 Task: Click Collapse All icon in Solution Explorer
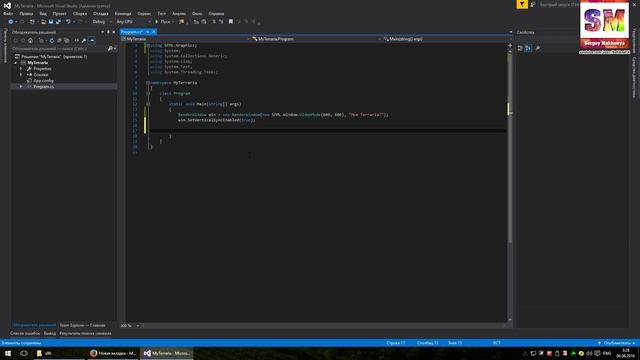(x=60, y=40)
